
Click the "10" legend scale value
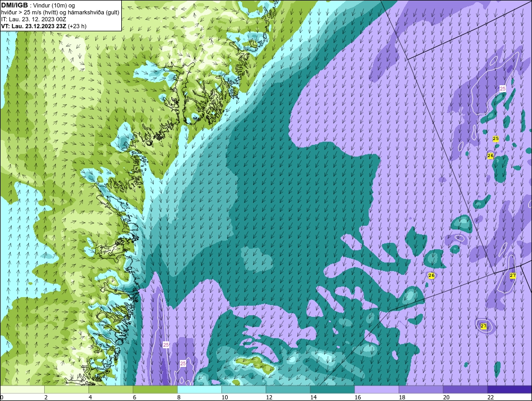(x=225, y=397)
